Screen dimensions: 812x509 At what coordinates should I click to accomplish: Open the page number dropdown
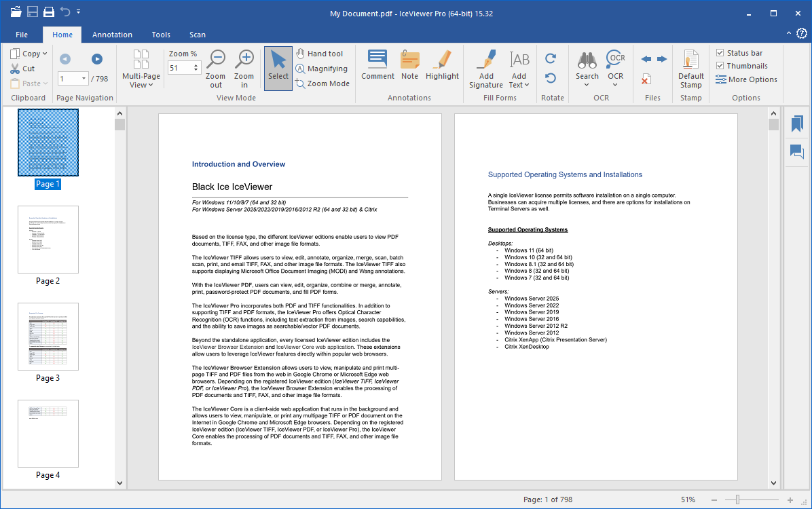(84, 79)
